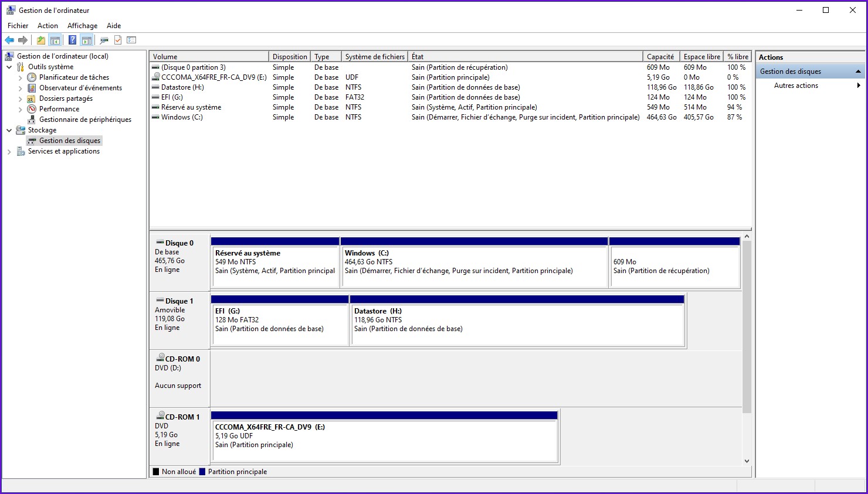This screenshot has height=494, width=868.
Task: Click the disk Refresh/Rescan toolbar icon
Action: tap(104, 40)
